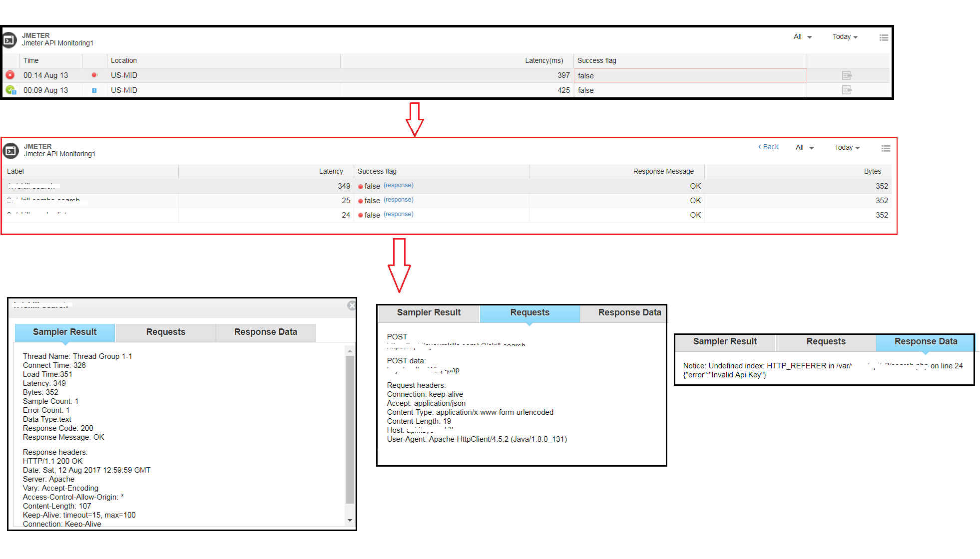Open response link for 349 latency row

[x=398, y=185]
